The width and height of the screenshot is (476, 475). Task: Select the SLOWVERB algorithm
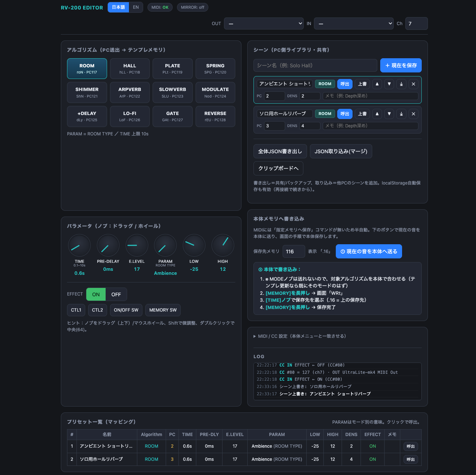pos(173,92)
